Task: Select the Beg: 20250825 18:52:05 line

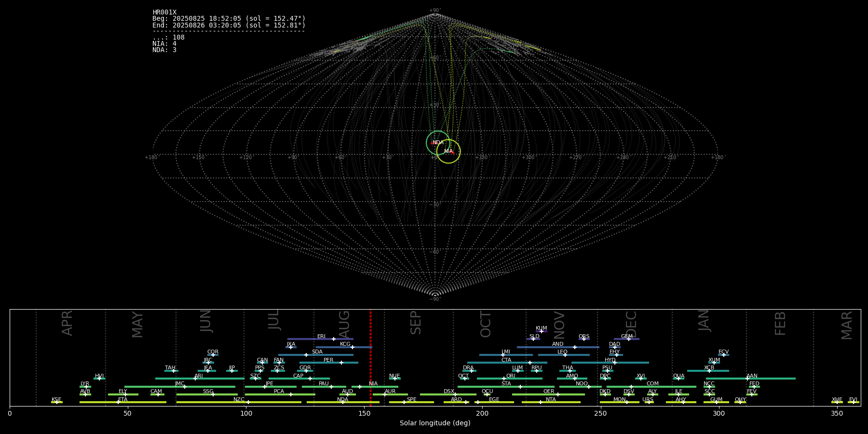Action: pyautogui.click(x=229, y=19)
